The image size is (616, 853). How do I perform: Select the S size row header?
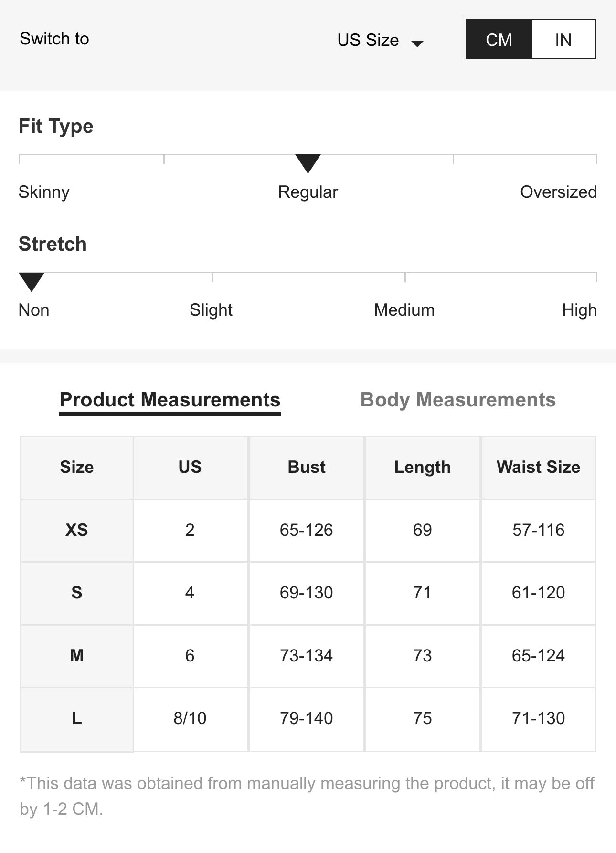77,593
